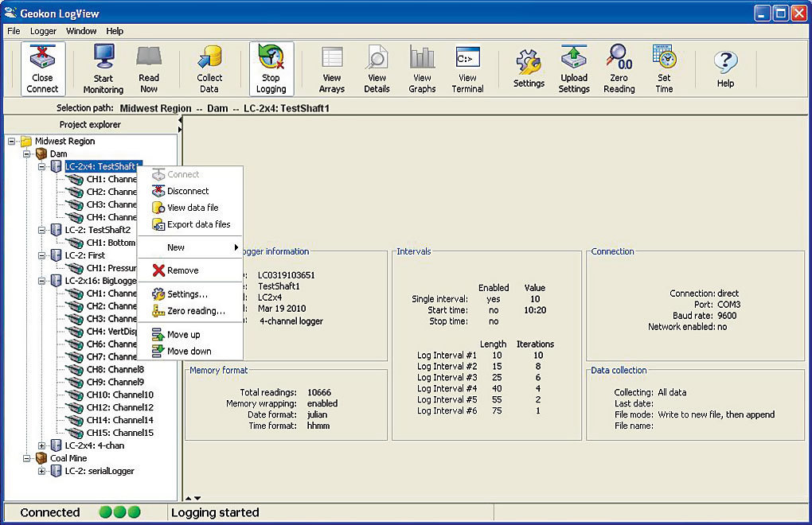Select the Read Now icon
This screenshot has width=812, height=525.
coord(150,68)
